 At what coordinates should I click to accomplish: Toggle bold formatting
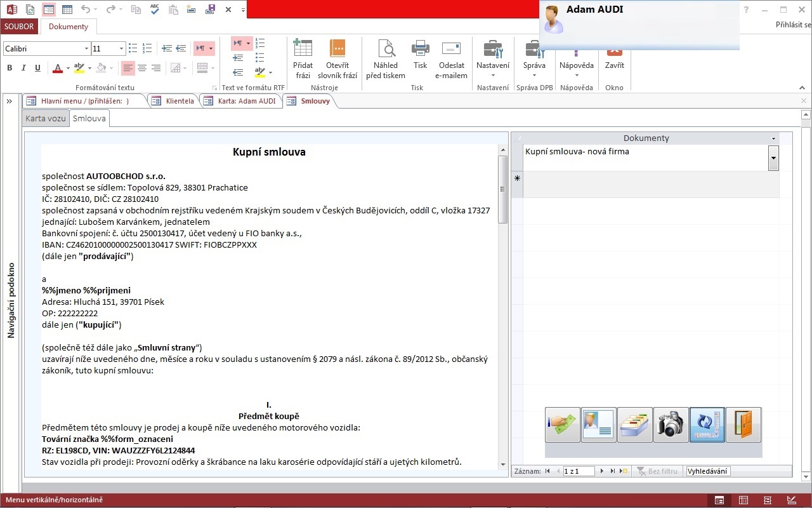tap(10, 68)
